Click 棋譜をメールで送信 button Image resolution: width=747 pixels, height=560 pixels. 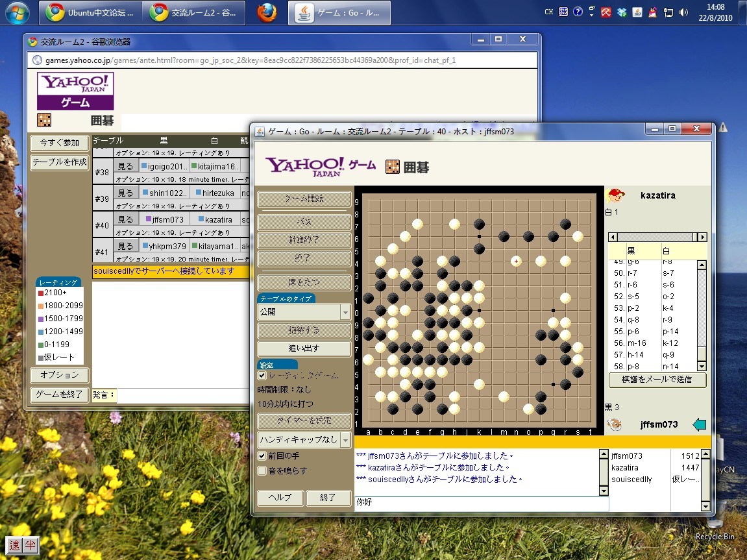(x=657, y=380)
